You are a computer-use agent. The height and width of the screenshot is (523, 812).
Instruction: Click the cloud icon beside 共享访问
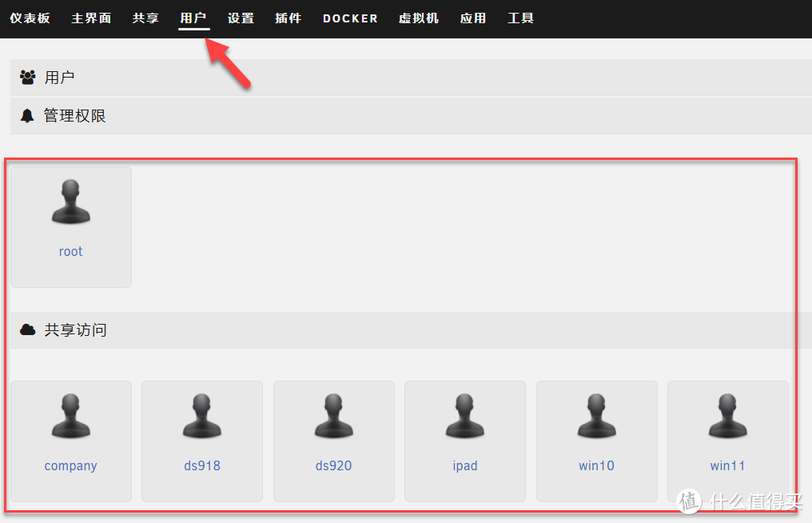(27, 329)
